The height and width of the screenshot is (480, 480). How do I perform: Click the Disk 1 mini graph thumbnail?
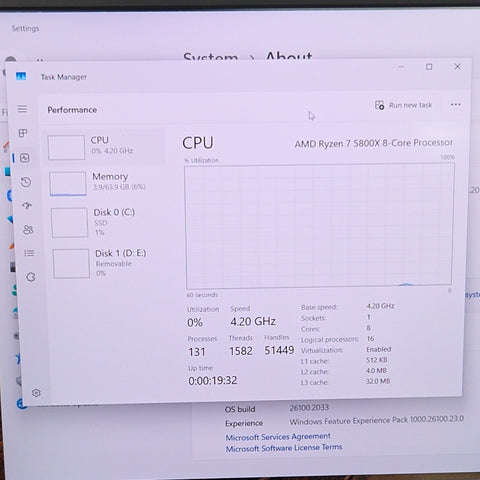tap(71, 263)
